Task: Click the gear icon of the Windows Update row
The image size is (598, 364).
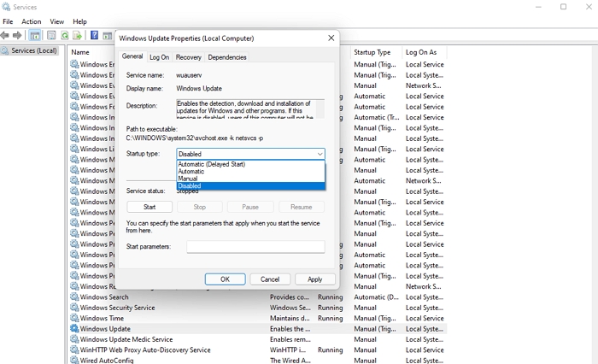Action: click(74, 328)
